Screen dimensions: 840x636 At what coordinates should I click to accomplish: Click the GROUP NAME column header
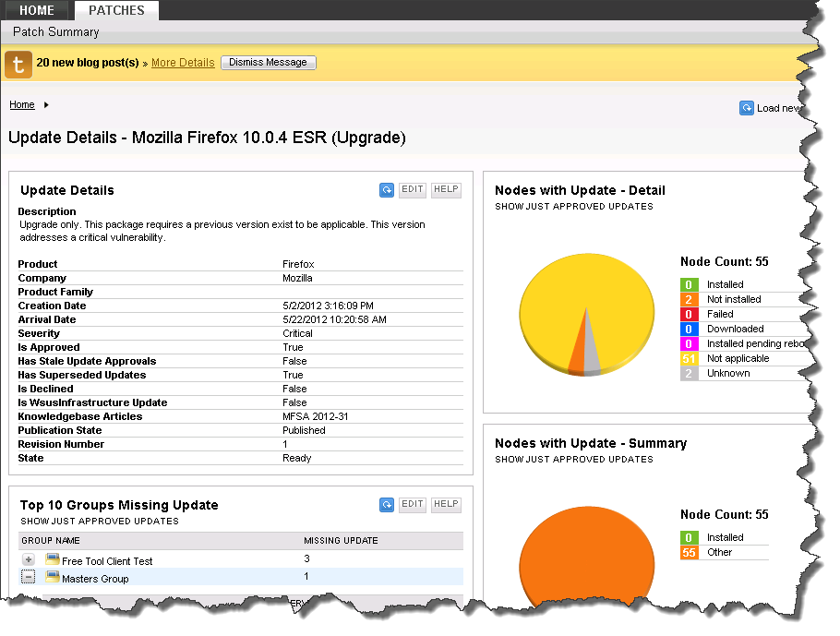point(51,541)
